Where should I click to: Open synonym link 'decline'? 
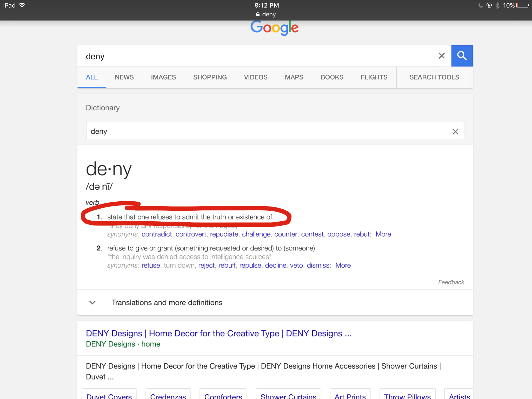click(276, 265)
